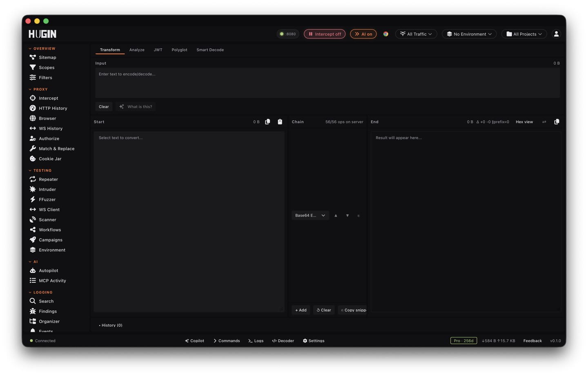Click the Findings bug icon

click(x=33, y=311)
